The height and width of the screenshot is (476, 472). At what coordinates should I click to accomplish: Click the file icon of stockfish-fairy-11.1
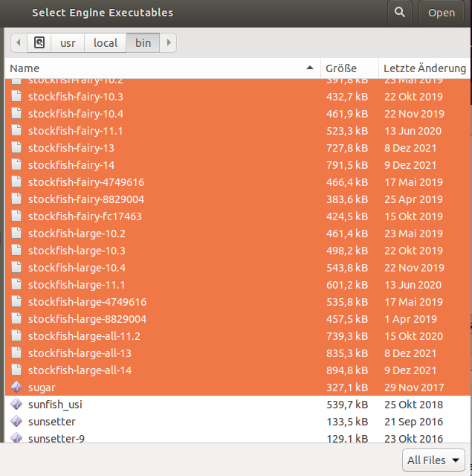(x=16, y=131)
